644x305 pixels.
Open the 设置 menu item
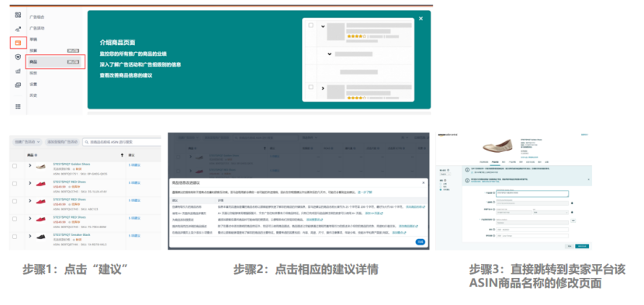(x=33, y=85)
